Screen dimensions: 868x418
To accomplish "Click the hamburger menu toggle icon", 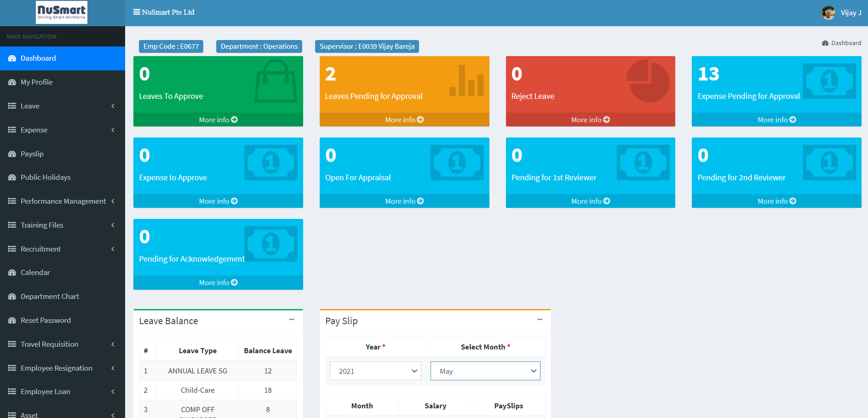I will [137, 12].
